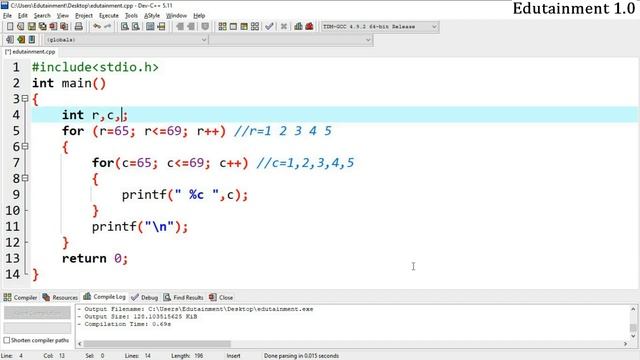Select the Compile Log tab
Viewport: 640px width, 360px height.
pos(104,297)
